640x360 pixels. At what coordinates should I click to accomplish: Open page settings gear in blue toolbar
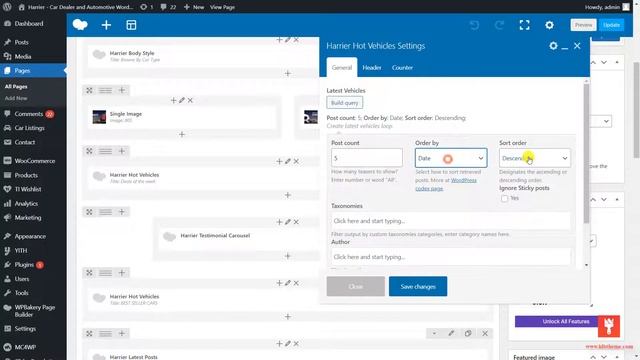549,25
